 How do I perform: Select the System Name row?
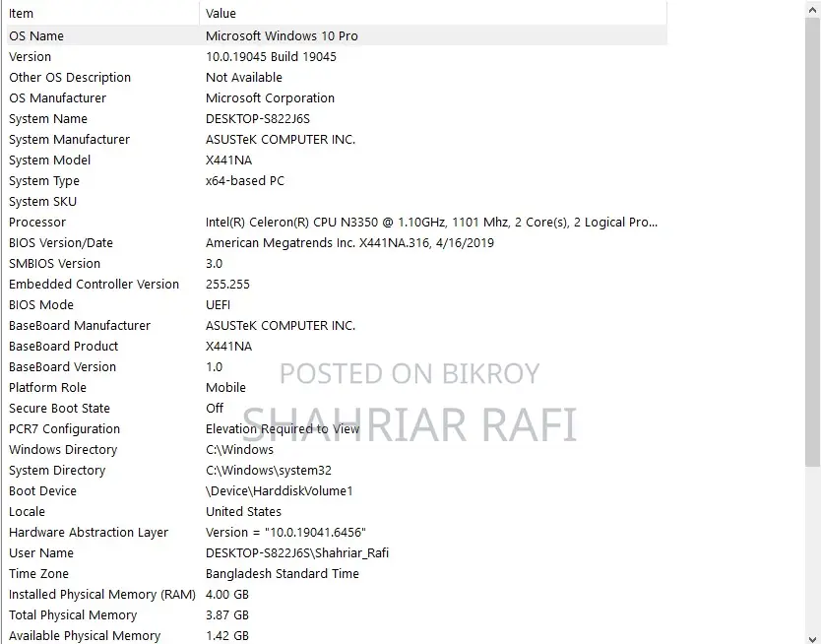coord(336,118)
